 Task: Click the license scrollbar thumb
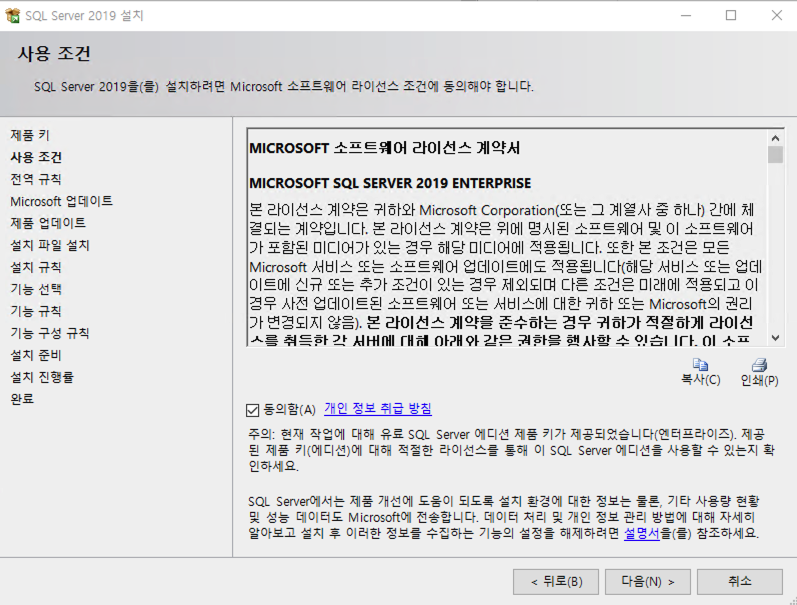(775, 155)
